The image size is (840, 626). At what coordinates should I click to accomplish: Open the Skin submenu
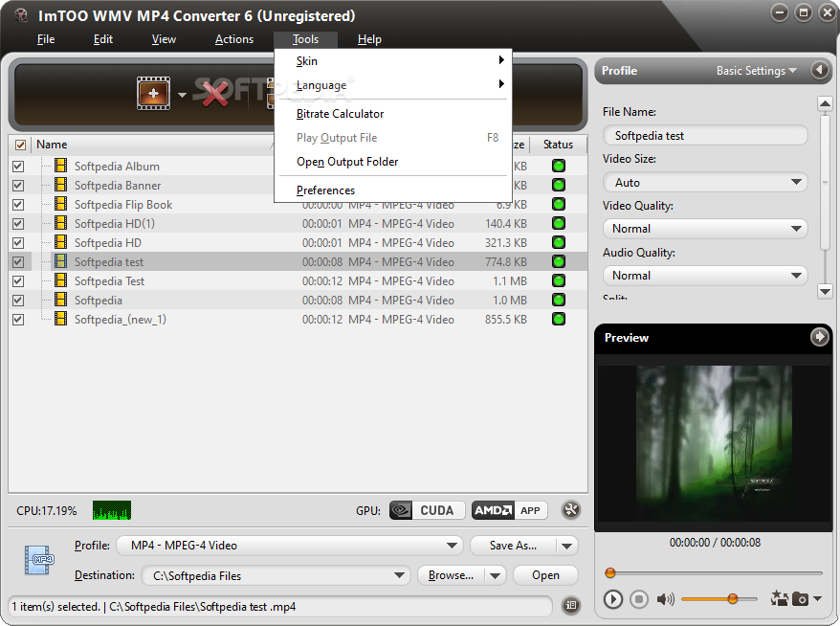[392, 61]
